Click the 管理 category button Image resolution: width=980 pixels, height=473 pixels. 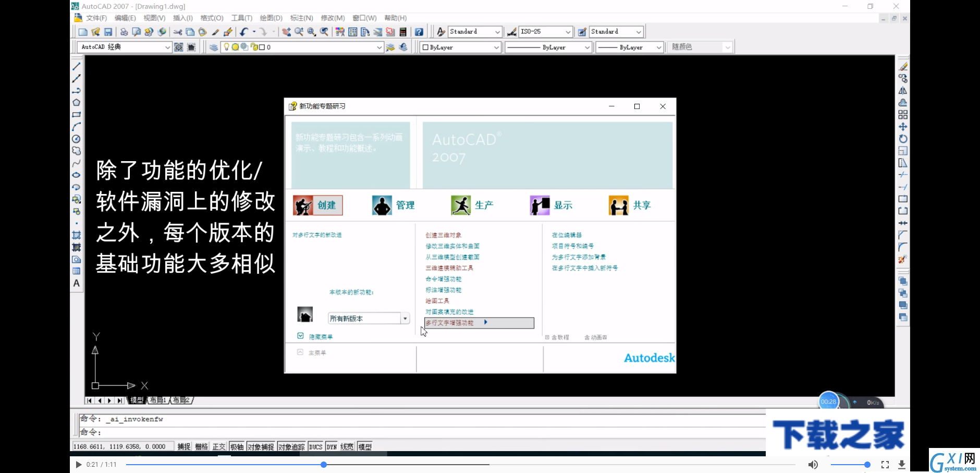click(x=394, y=205)
